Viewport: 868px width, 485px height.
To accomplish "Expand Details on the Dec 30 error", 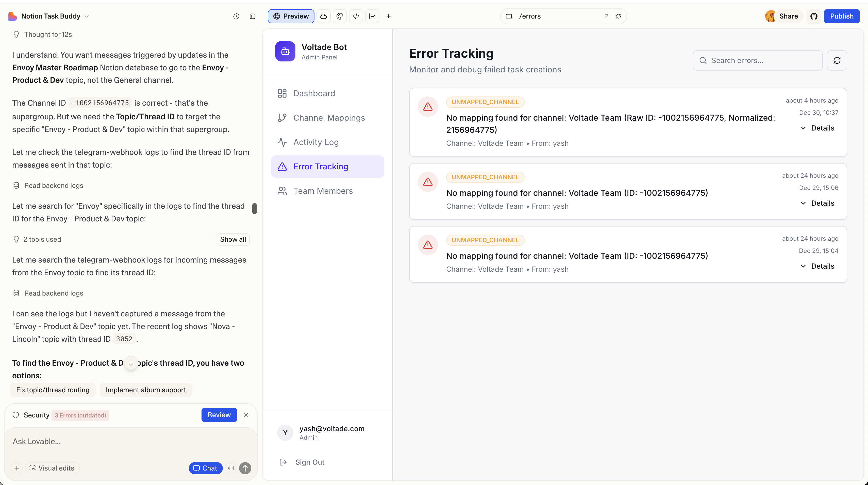I will (818, 128).
